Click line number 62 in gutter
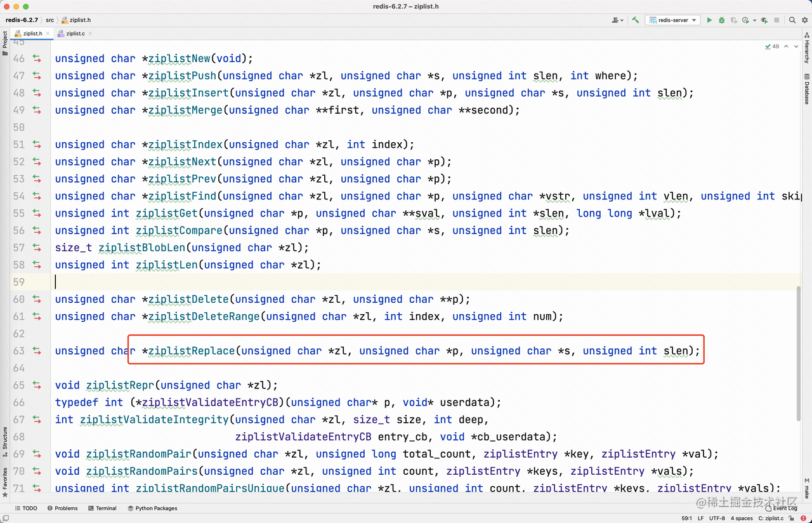This screenshot has width=812, height=523. (x=18, y=333)
